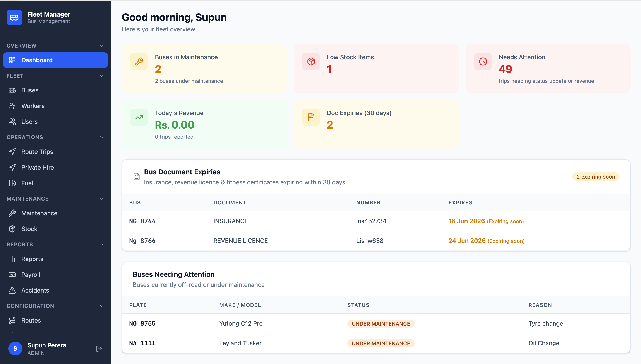
Task: Open the Today's Revenue card
Action: [x=204, y=124]
